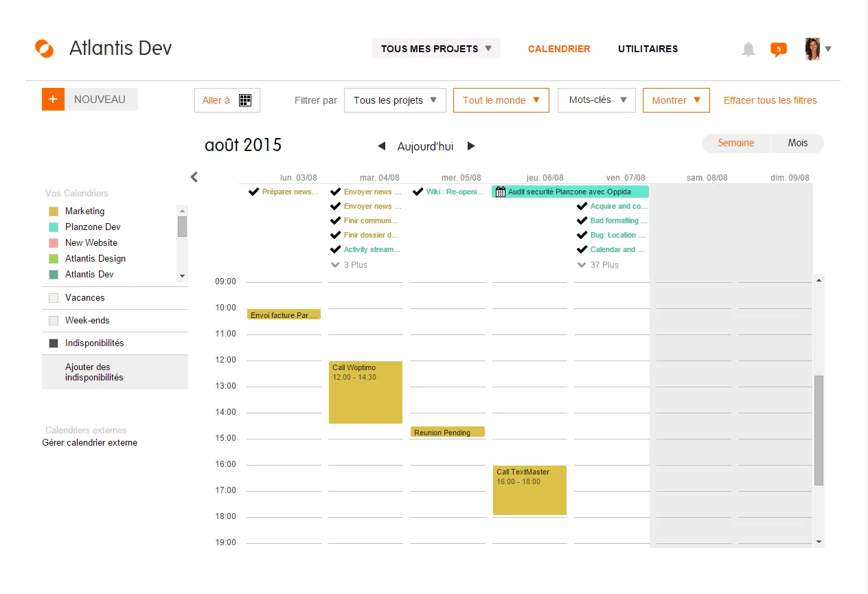Toggle Indisponibilités visibility box
This screenshot has height=594, width=868.
[x=54, y=343]
